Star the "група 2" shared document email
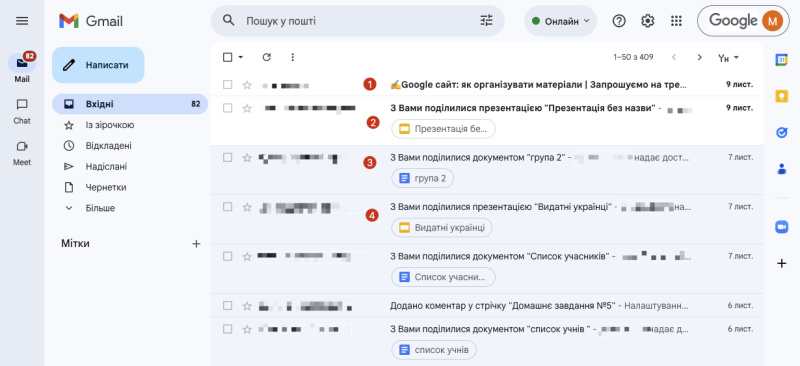The image size is (800, 366). (x=247, y=158)
